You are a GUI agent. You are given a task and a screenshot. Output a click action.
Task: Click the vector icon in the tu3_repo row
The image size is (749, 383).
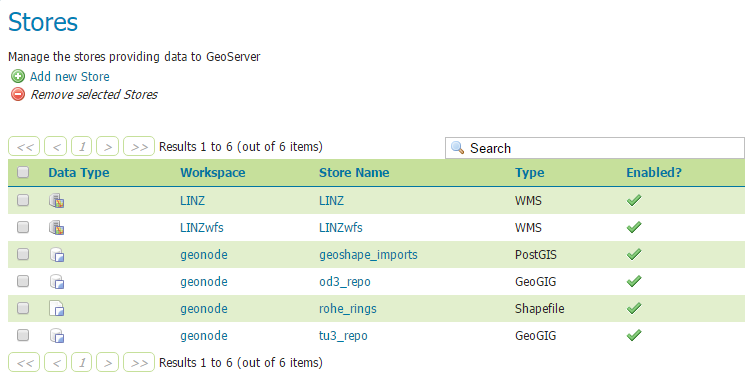57,336
